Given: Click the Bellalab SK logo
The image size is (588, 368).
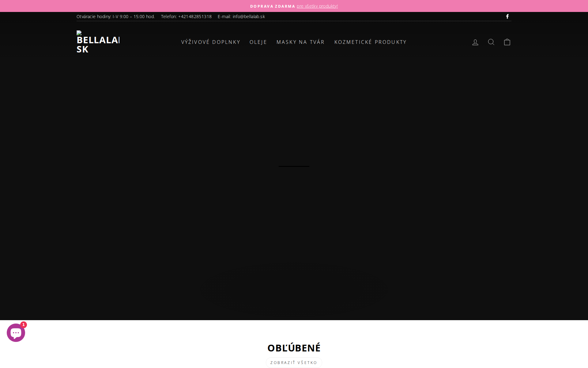Looking at the screenshot, I should [98, 42].
